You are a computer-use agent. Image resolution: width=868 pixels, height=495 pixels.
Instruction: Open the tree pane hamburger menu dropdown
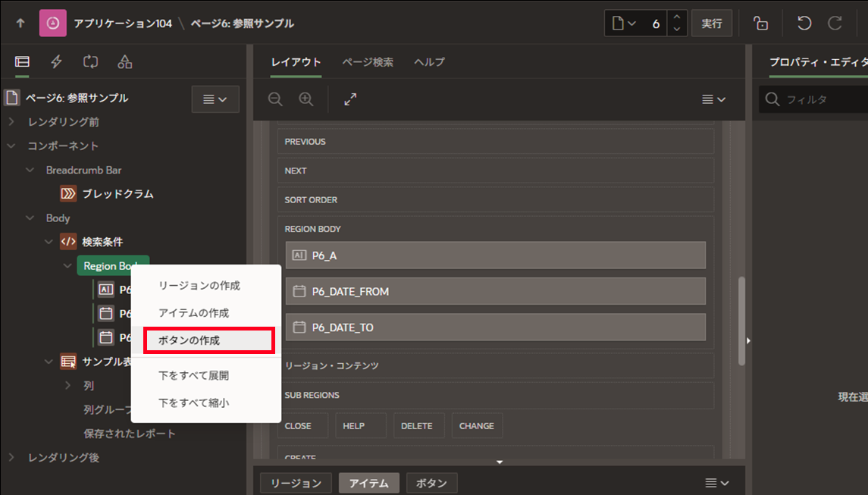(215, 99)
